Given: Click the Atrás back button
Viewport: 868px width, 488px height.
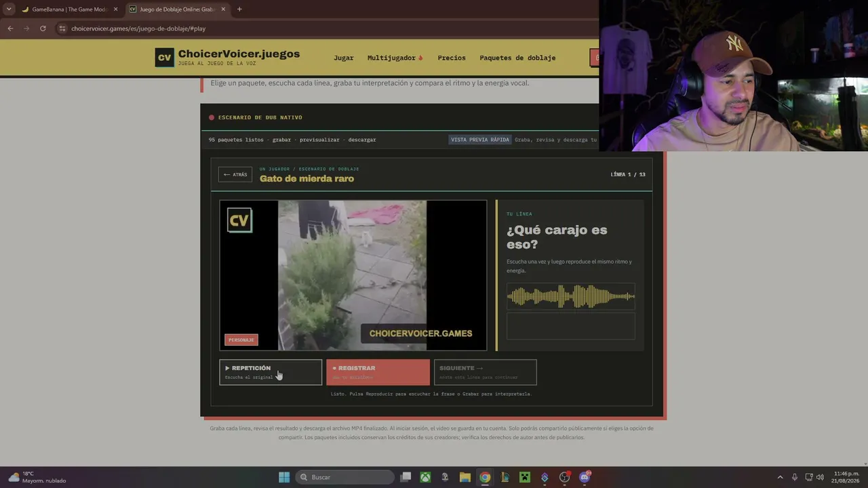Looking at the screenshot, I should coord(235,174).
